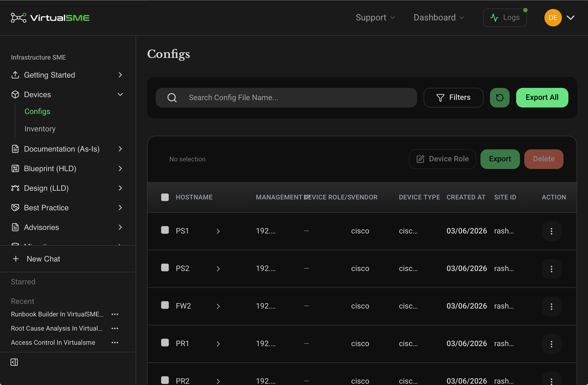
Task: Open action menu for PS2 row
Action: pyautogui.click(x=552, y=269)
